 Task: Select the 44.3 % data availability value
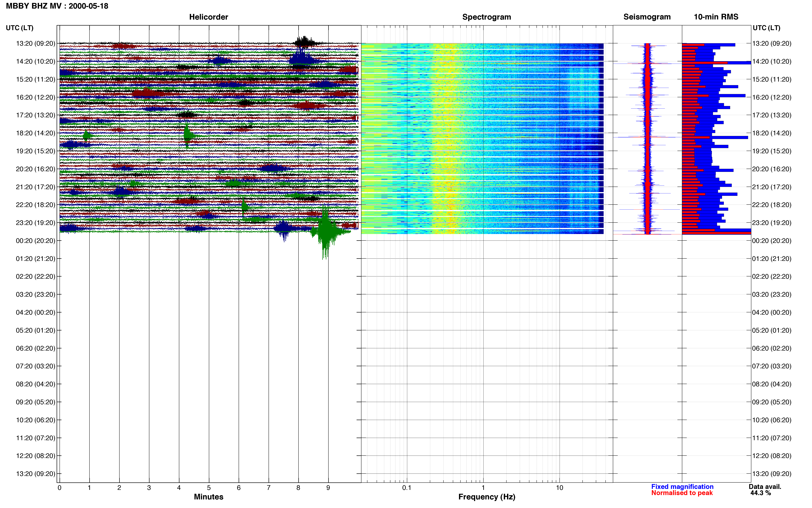(x=761, y=493)
